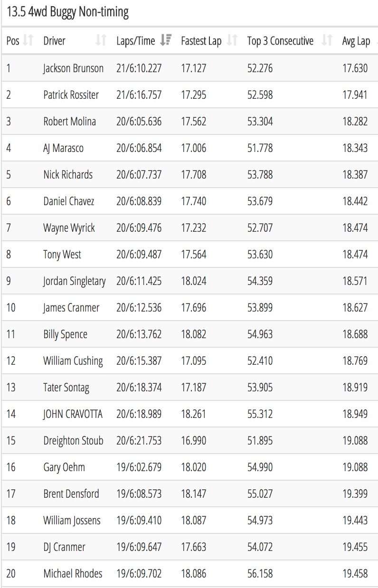Image resolution: width=378 pixels, height=588 pixels.
Task: Select William Cushing's driver name
Action: 73,361
